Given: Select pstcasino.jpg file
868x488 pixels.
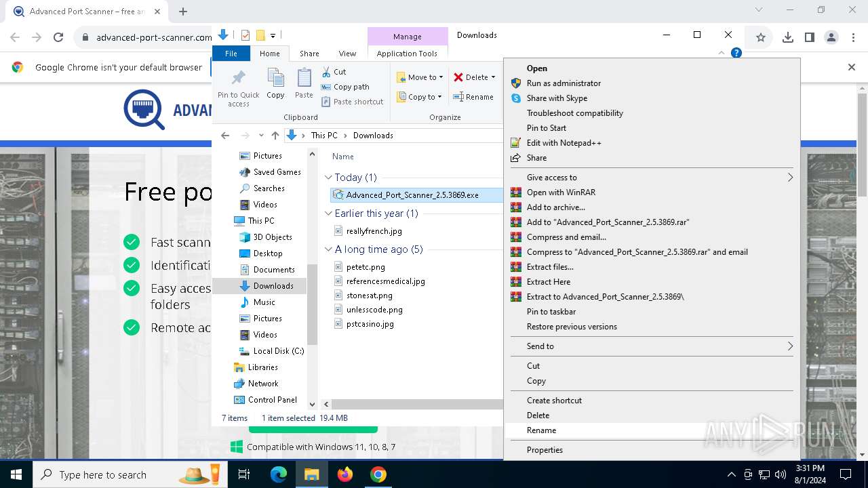Looking at the screenshot, I should pos(370,324).
